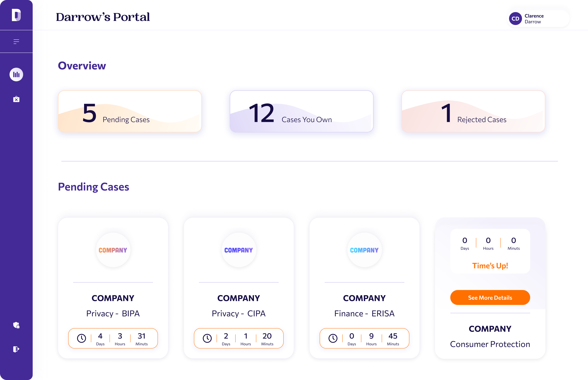This screenshot has height=380, width=588.
Task: Click the privacy shield lock icon
Action: pos(16,325)
